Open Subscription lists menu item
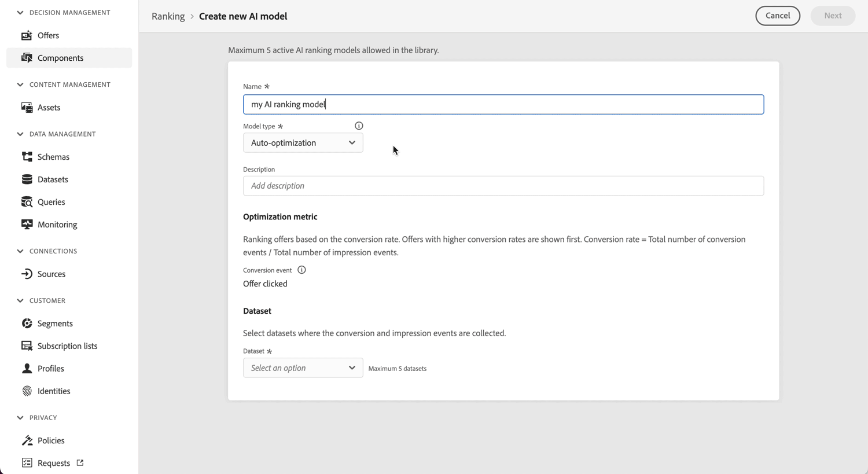Image resolution: width=868 pixels, height=474 pixels. click(x=67, y=346)
